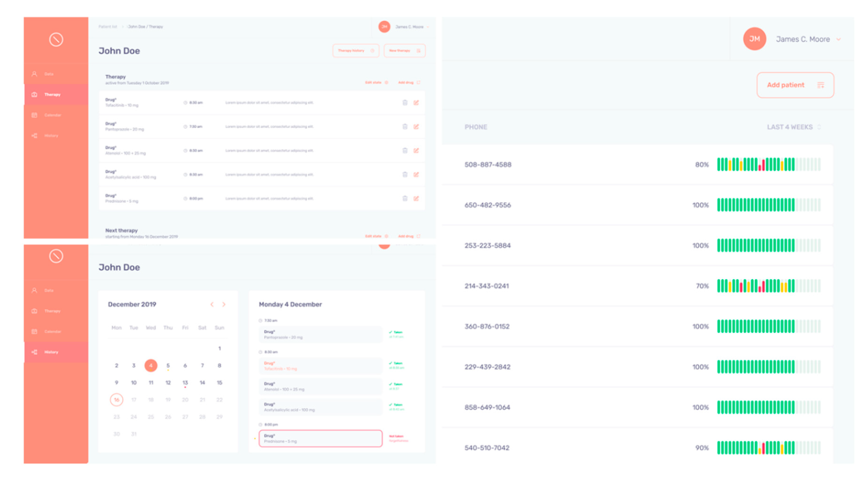Click adherence bar for 508-887-4588
The height and width of the screenshot is (485, 868).
[768, 164]
